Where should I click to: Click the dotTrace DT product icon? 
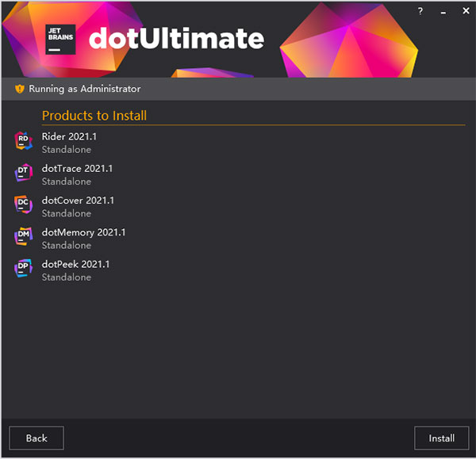tap(23, 173)
